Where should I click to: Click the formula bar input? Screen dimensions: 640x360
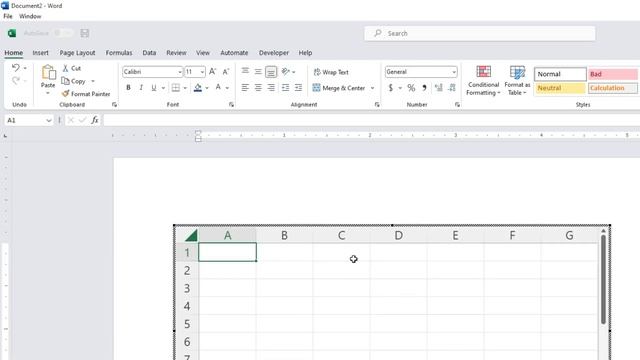pyautogui.click(x=371, y=120)
